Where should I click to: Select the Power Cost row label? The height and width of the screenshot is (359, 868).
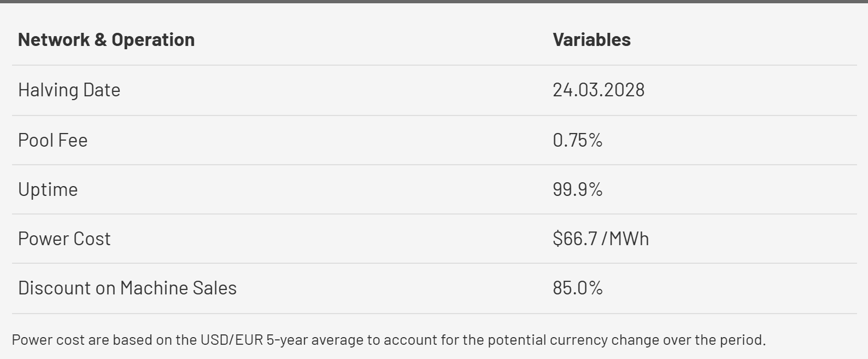[64, 239]
